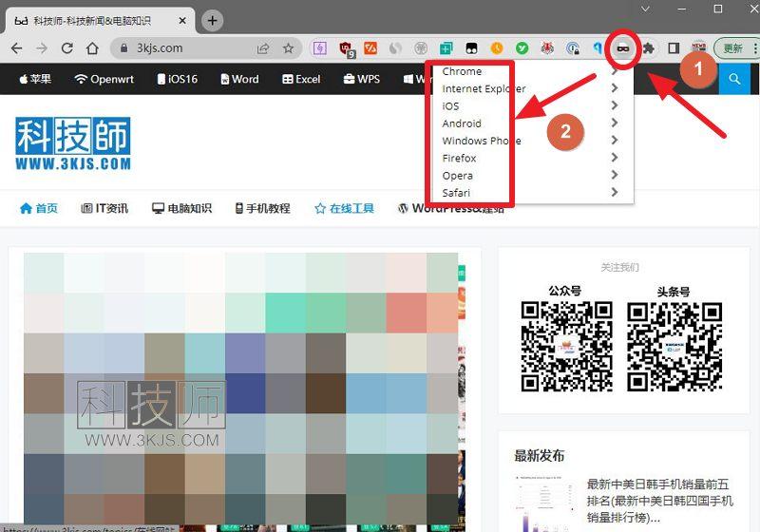Open the 在线工具 menu item

point(344,208)
